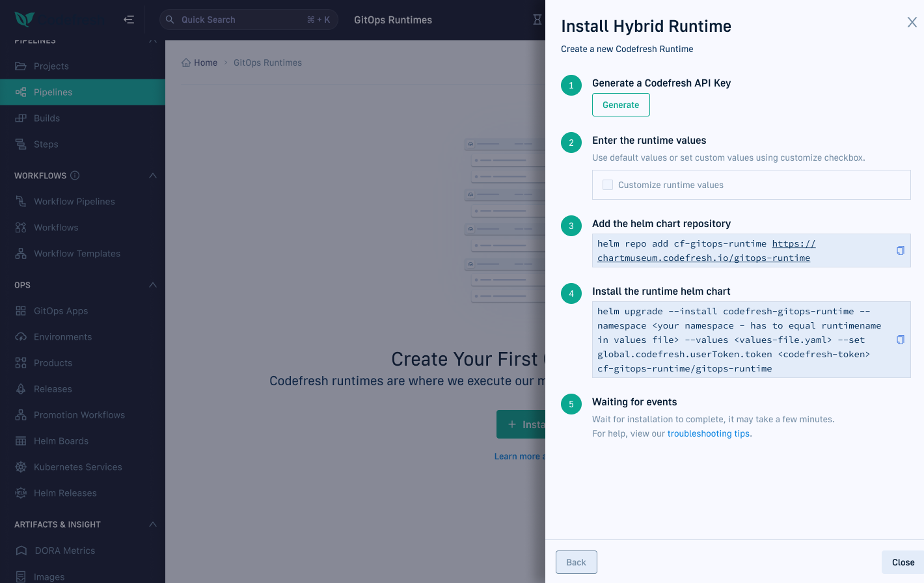Collapse the ARTIFACTS & INSIGHT section chevron
This screenshot has height=583, width=924.
coord(153,524)
